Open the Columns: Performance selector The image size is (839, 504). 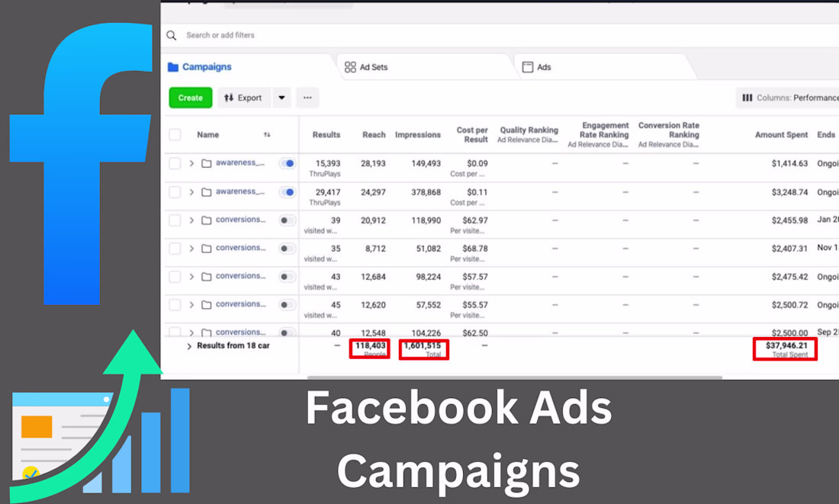788,98
